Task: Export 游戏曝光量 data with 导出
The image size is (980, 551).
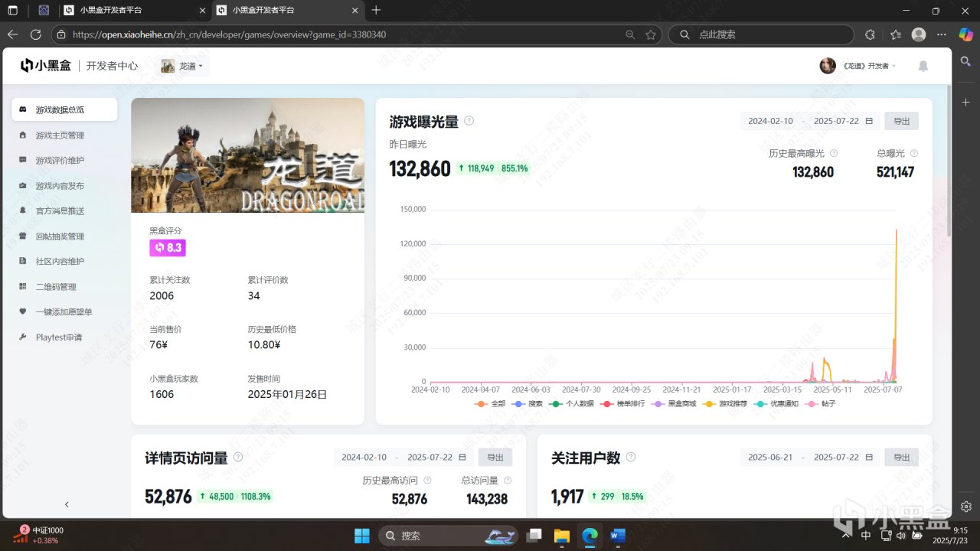Action: (x=901, y=121)
